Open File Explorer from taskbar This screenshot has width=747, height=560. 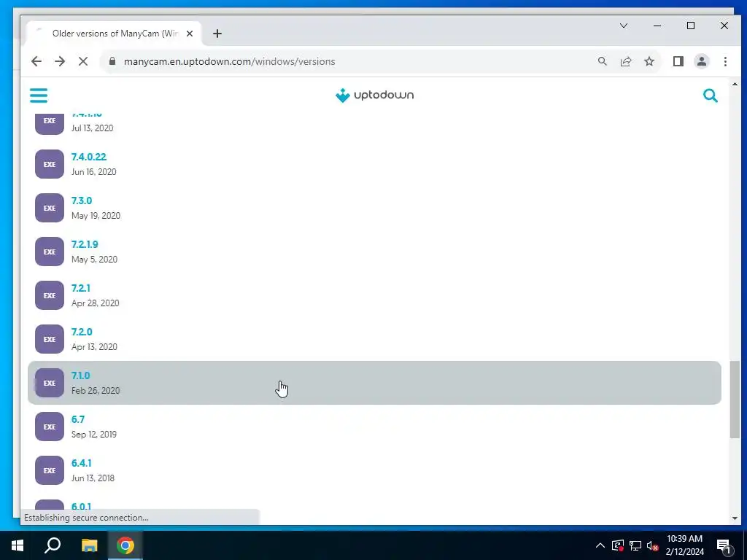tap(89, 545)
